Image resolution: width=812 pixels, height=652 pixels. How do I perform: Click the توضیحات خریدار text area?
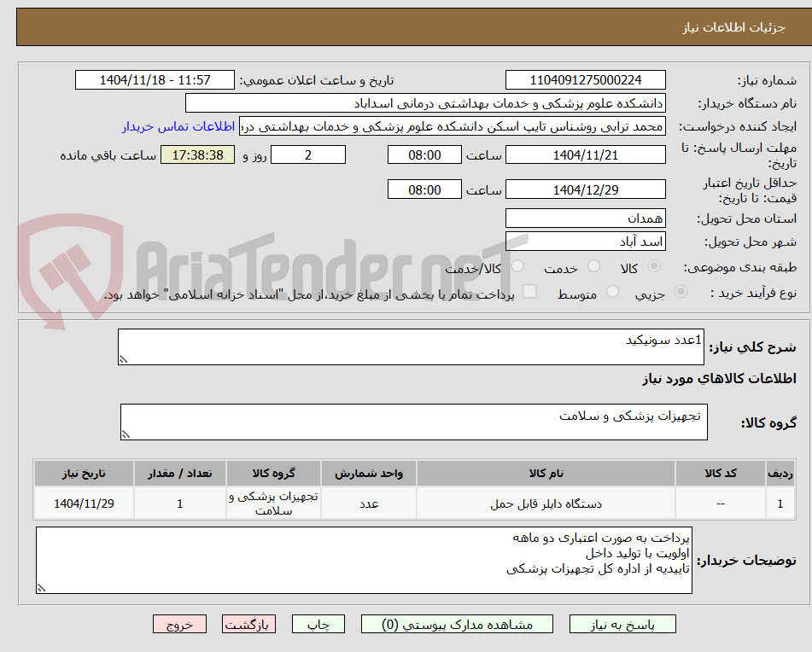point(364,560)
